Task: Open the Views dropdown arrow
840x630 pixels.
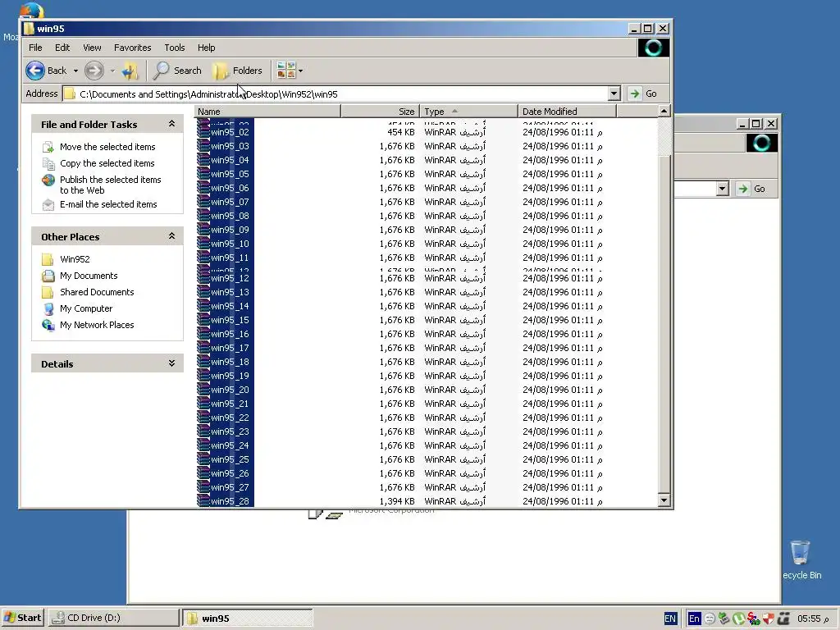Action: click(x=300, y=71)
